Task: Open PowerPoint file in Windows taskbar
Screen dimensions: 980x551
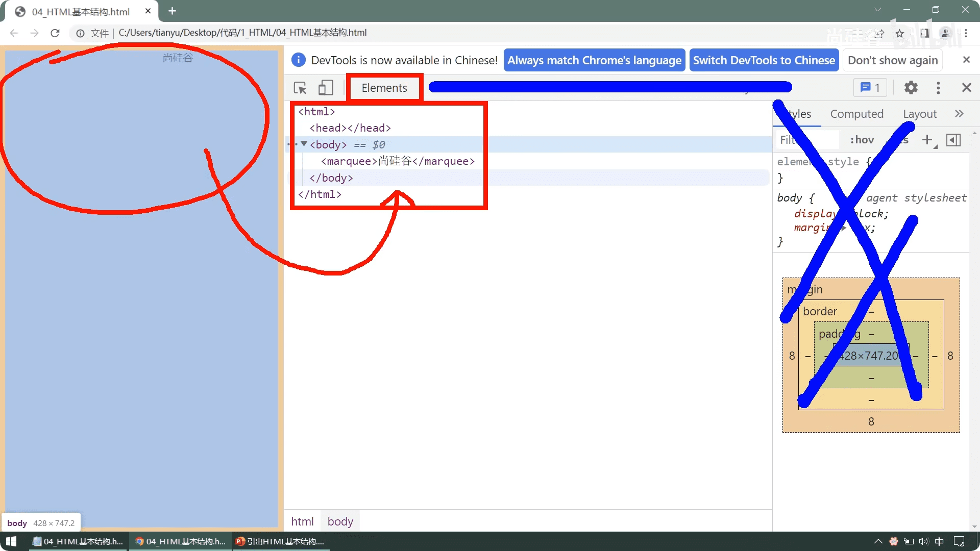Action: coord(281,541)
